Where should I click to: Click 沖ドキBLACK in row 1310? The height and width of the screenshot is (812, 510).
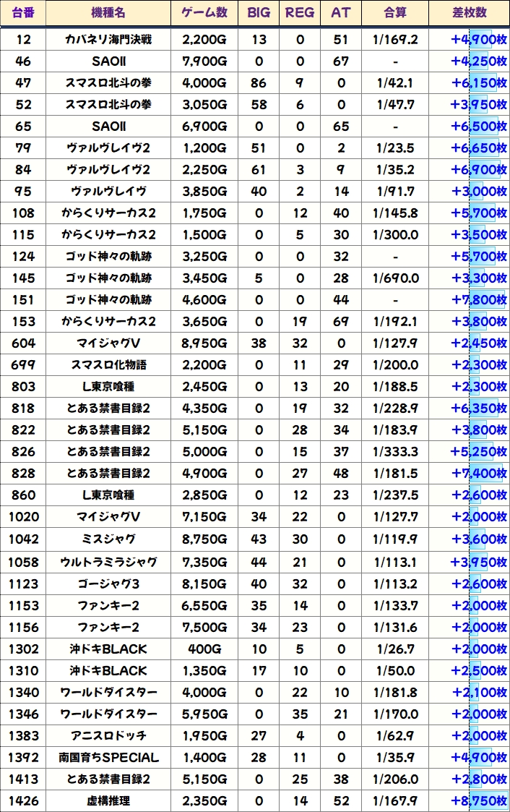108,671
